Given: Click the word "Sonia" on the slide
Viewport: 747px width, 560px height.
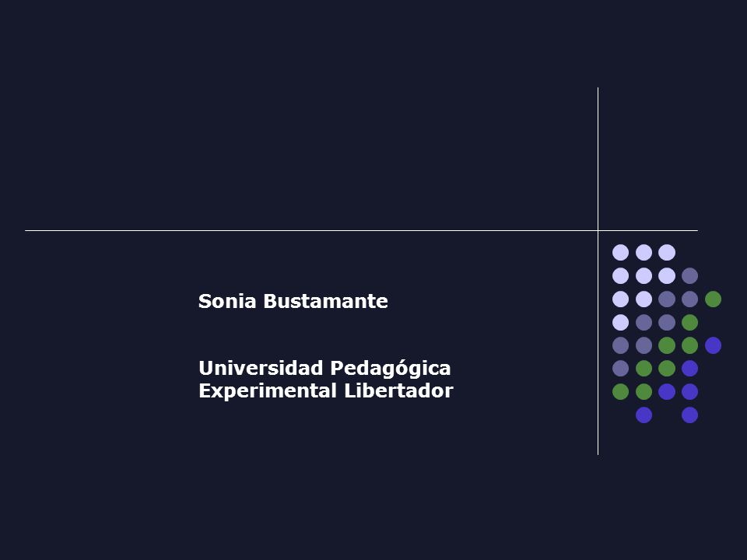Looking at the screenshot, I should tap(227, 302).
